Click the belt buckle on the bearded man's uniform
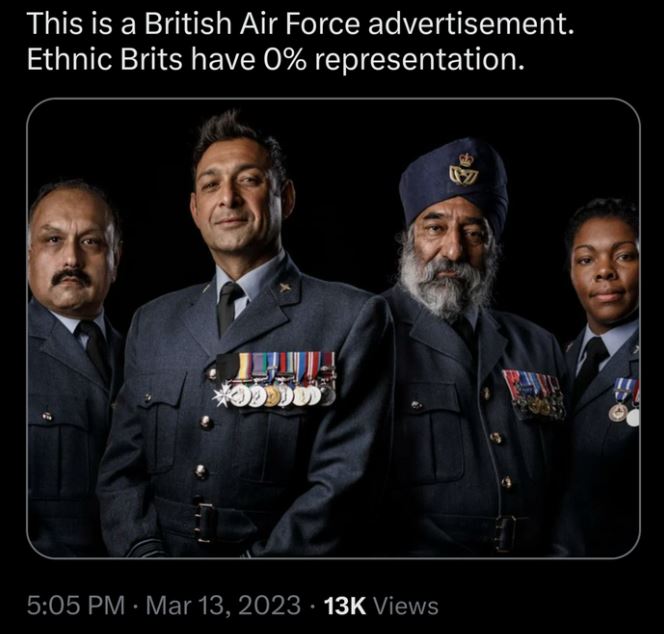Image resolution: width=664 pixels, height=634 pixels. (506, 533)
